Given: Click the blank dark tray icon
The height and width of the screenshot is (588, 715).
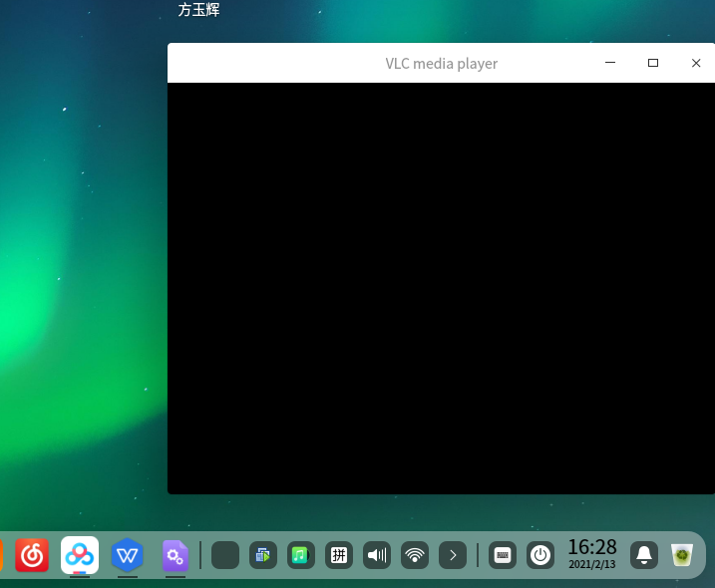Looking at the screenshot, I should (225, 555).
